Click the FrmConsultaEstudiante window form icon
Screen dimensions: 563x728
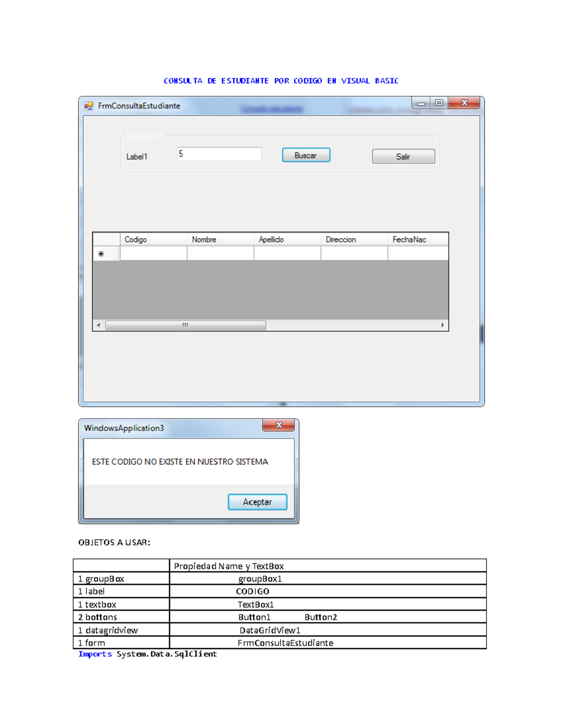pyautogui.click(x=89, y=105)
